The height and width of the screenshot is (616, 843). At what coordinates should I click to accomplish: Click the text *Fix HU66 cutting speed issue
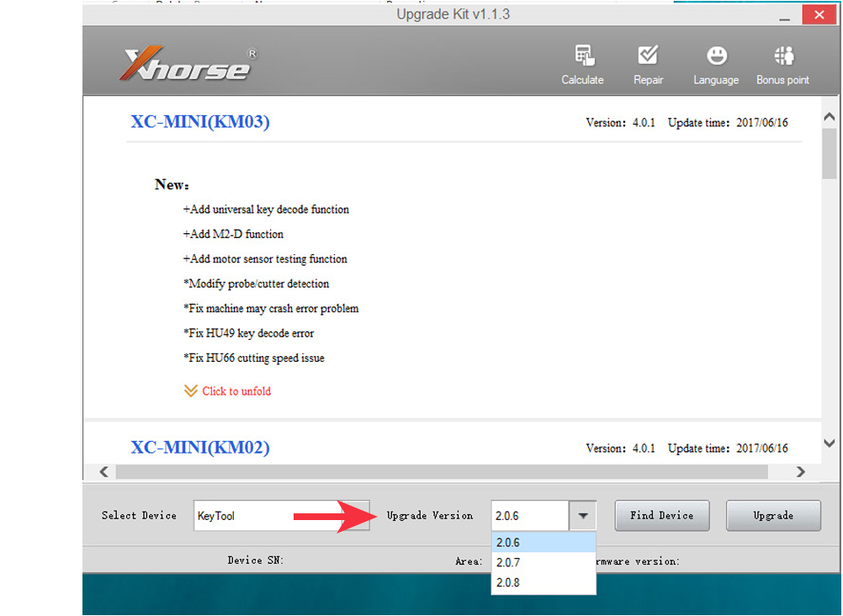tap(254, 358)
